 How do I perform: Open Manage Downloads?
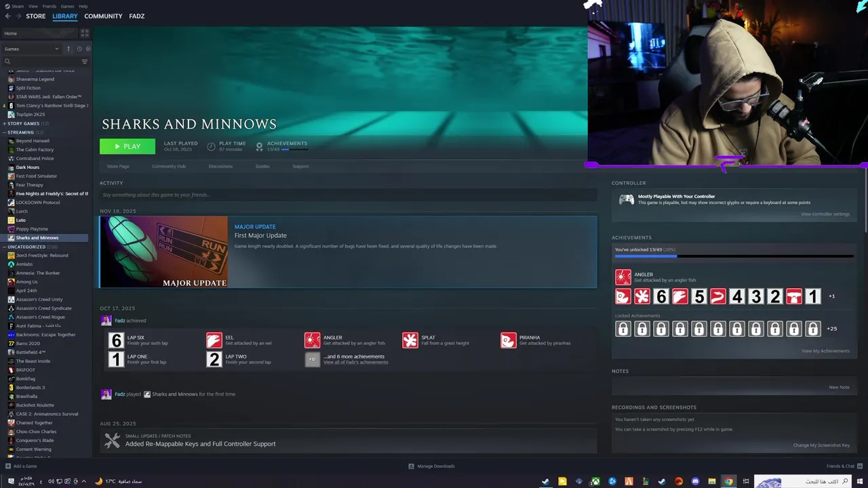(x=431, y=466)
